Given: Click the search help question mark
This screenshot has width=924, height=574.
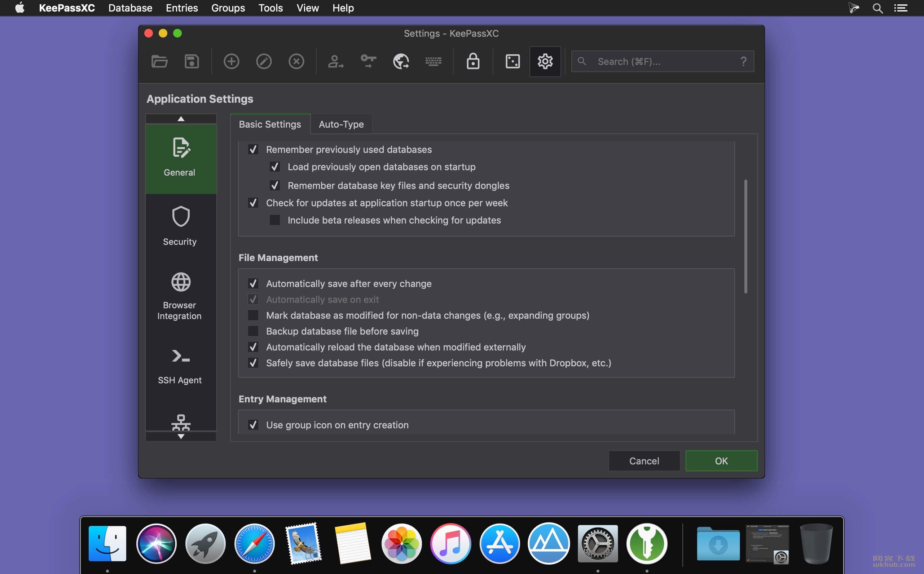Looking at the screenshot, I should [x=743, y=61].
